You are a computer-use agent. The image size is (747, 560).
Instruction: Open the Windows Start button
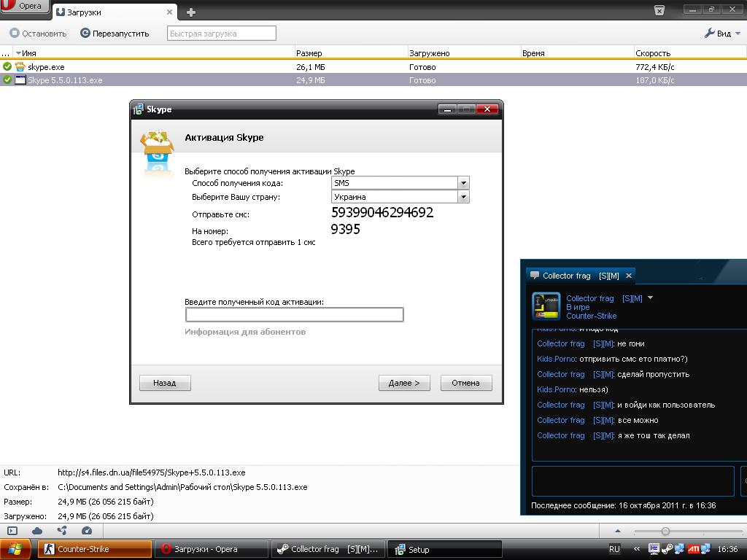[x=15, y=549]
